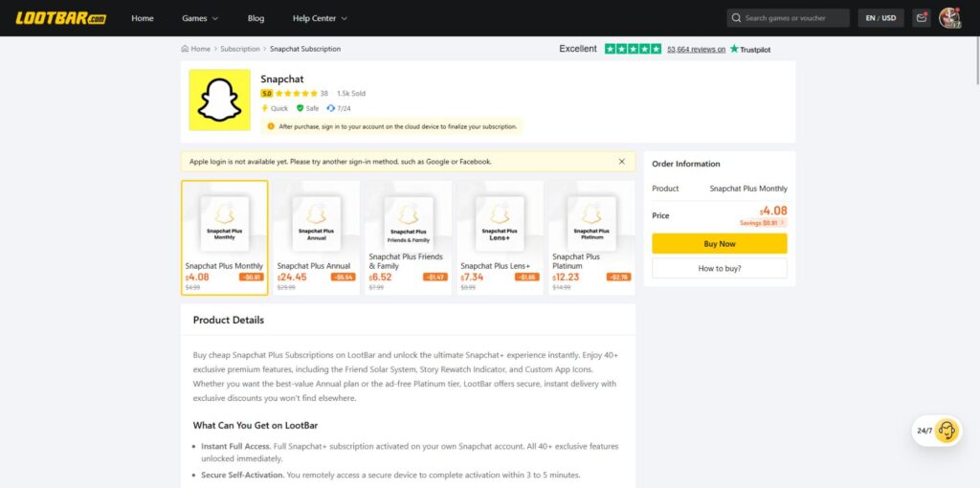Viewport: 980px width, 488px height.
Task: Open the Home navigation item
Action: click(x=143, y=18)
